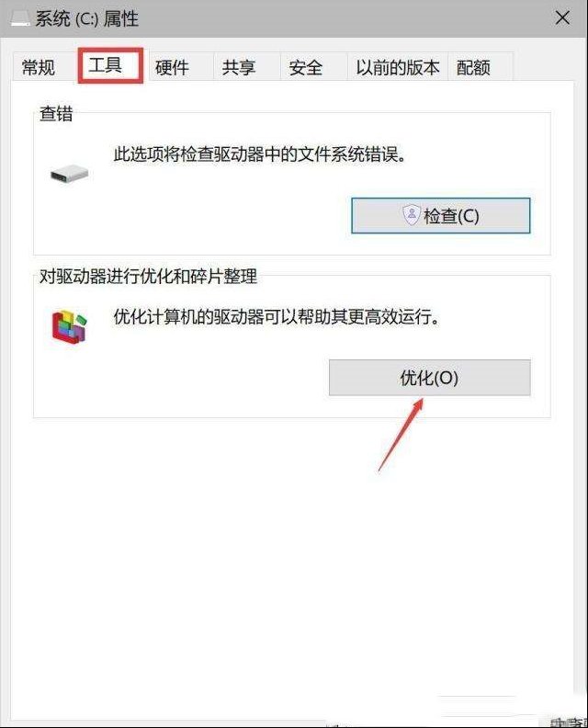Click the 优化计算机的驱动器 description text
Screen dimensions: 588x728
pyautogui.click(x=277, y=317)
